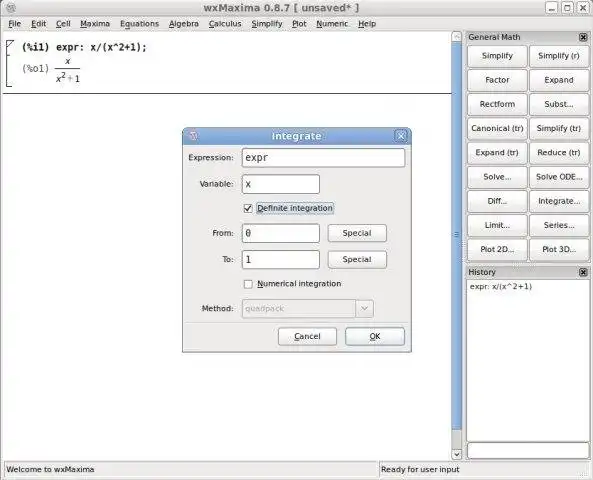The height and width of the screenshot is (480, 593).
Task: Click the wxMaxima window menu icon
Action: (x=11, y=8)
